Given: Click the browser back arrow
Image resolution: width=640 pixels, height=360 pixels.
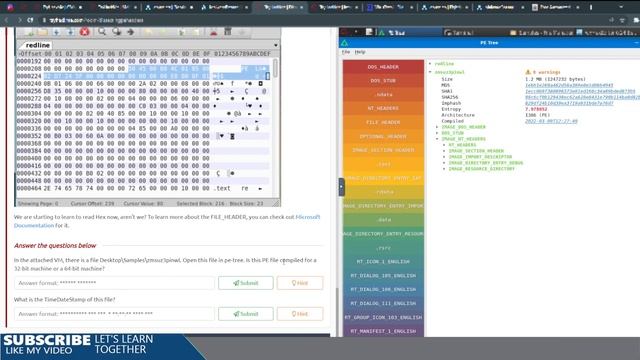Looking at the screenshot, I should coord(7,20).
